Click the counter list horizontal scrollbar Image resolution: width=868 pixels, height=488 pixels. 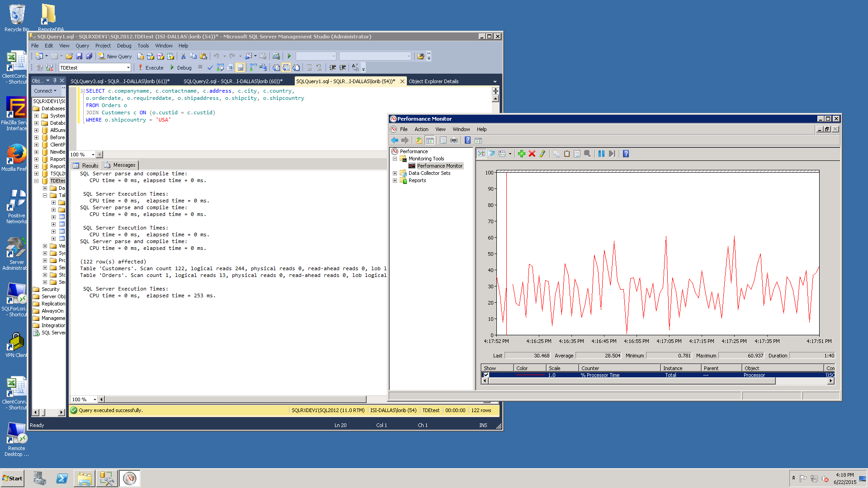point(632,381)
